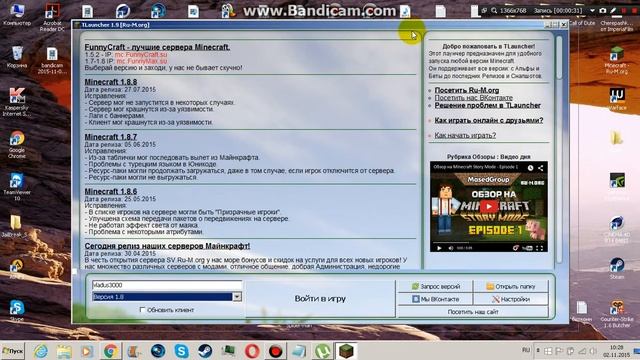The height and width of the screenshot is (360, 640).
Task: Click the 'Мы ВКонтакте' button
Action: click(436, 299)
